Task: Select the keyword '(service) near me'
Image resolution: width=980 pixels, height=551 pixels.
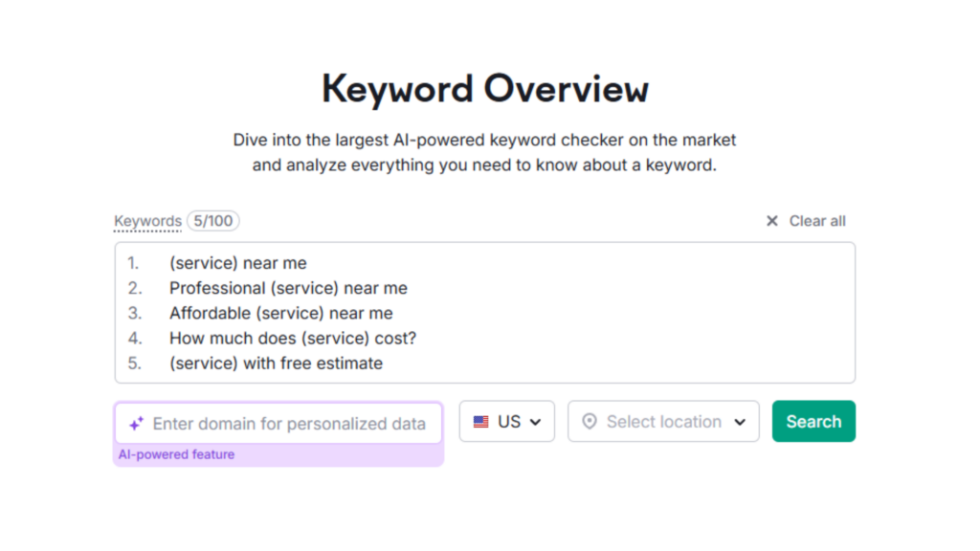Action: 238,262
